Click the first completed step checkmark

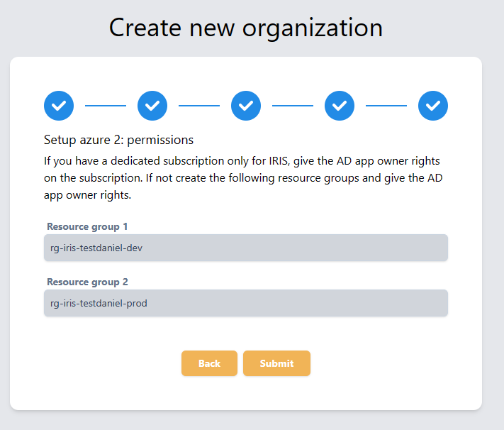(59, 106)
